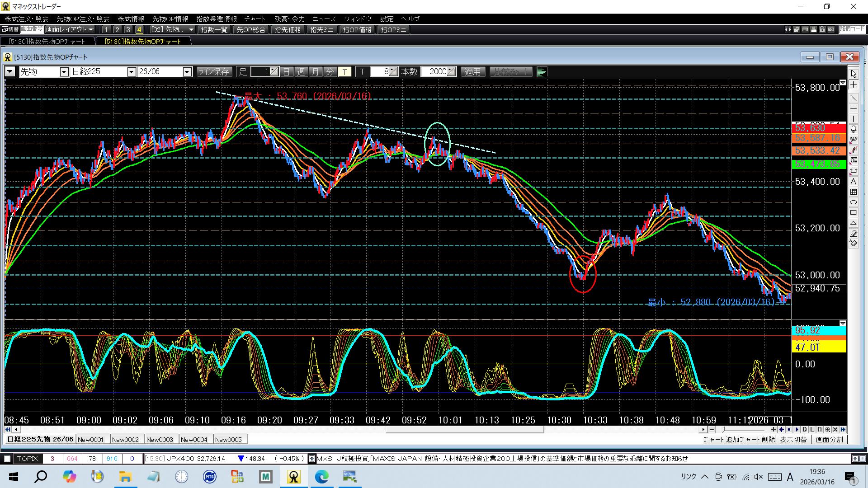The height and width of the screenshot is (488, 868).
Task: Click the eraser tool icon
Action: pos(853,233)
